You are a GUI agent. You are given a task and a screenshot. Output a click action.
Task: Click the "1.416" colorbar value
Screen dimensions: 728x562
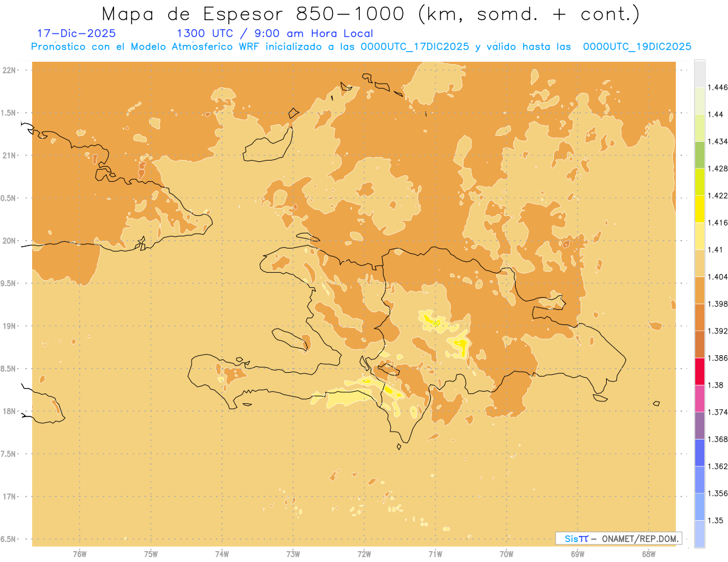(x=716, y=222)
